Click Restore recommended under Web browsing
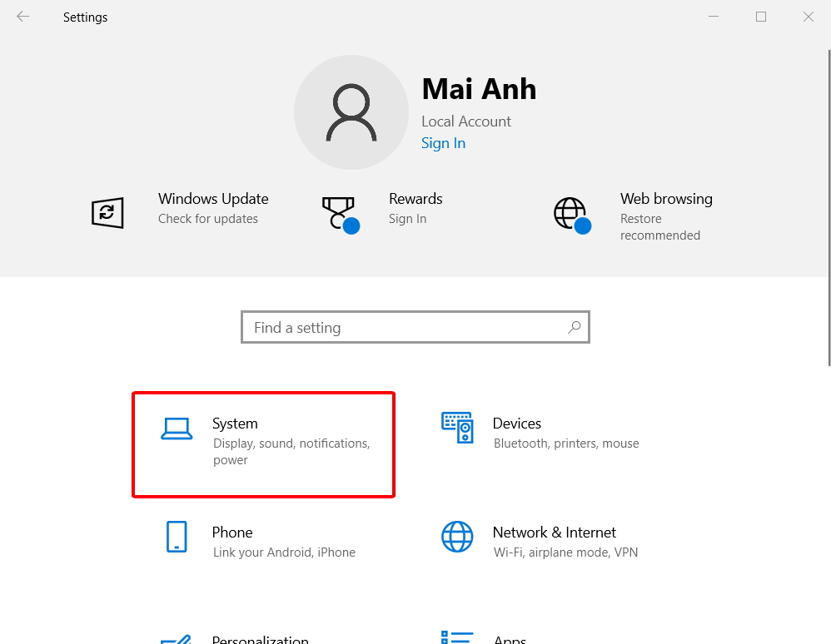Screen dimensions: 831x644 click(x=659, y=227)
